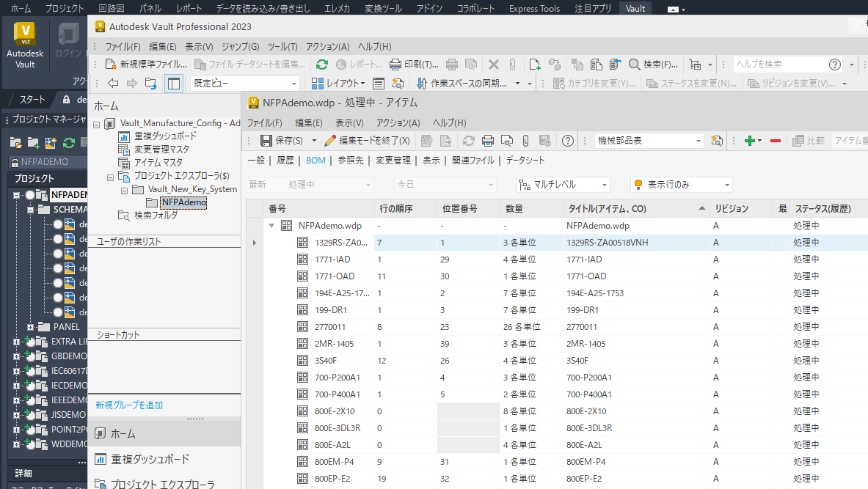This screenshot has height=489, width=868.
Task: Open the アクション(A) menu in item window
Action: [398, 123]
